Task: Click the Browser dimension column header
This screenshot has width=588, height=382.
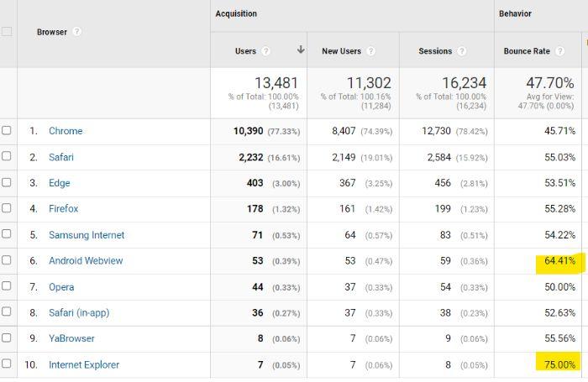Action: coord(52,32)
